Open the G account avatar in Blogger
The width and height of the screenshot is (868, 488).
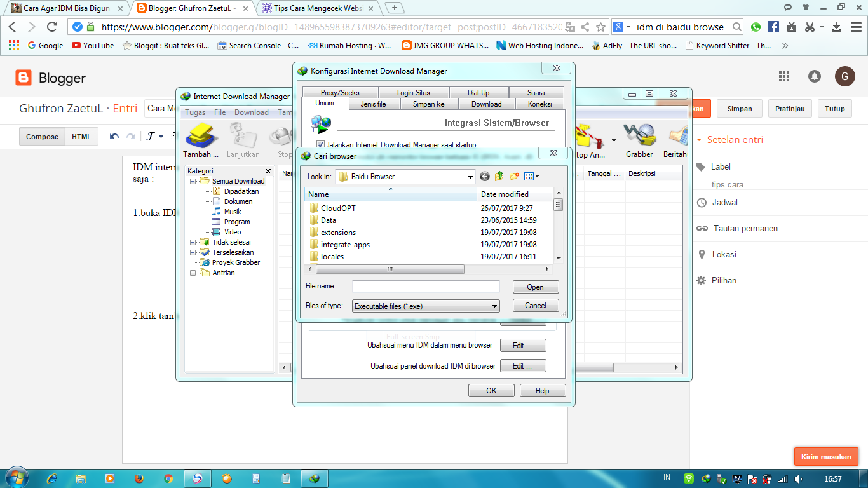click(844, 76)
